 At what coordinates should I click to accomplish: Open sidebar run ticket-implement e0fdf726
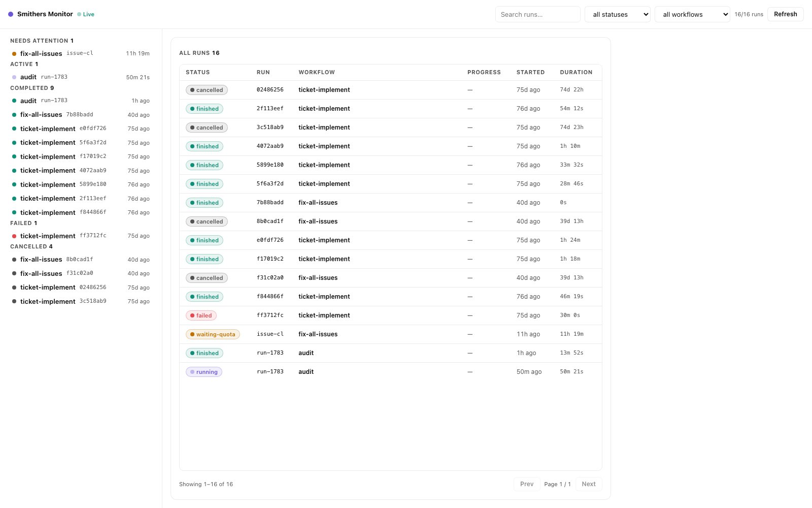81,129
